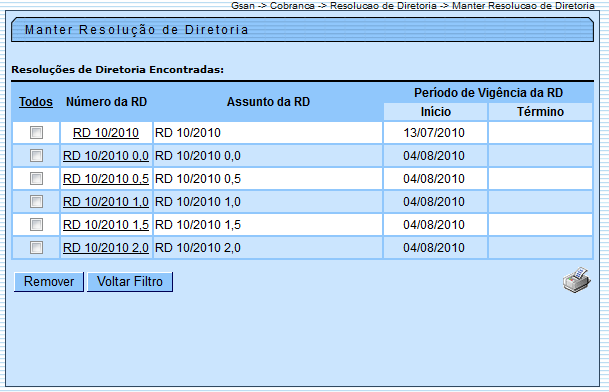
Task: Open the RD 10/2010 2,0 link
Action: click(106, 247)
